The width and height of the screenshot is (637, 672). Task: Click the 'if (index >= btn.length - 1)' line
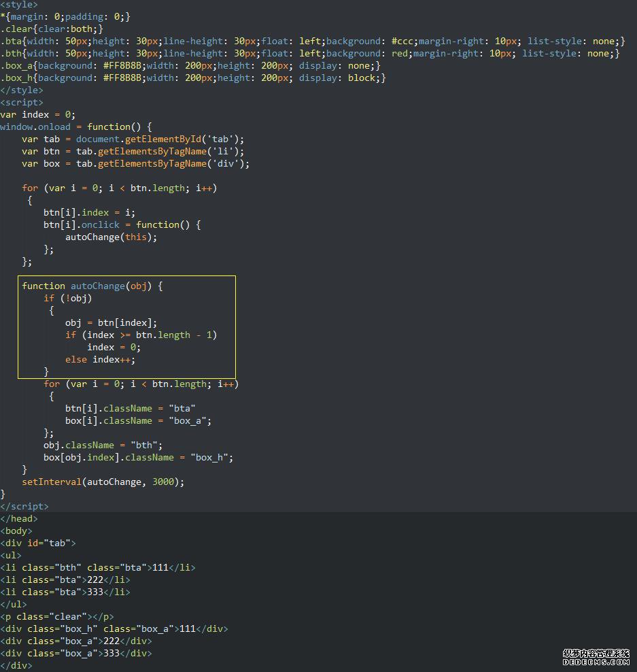141,335
